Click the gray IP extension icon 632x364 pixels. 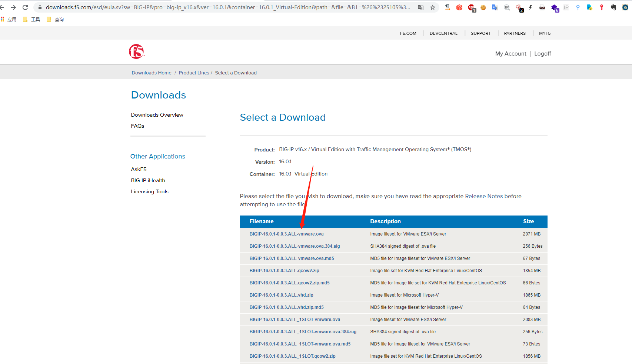point(566,7)
